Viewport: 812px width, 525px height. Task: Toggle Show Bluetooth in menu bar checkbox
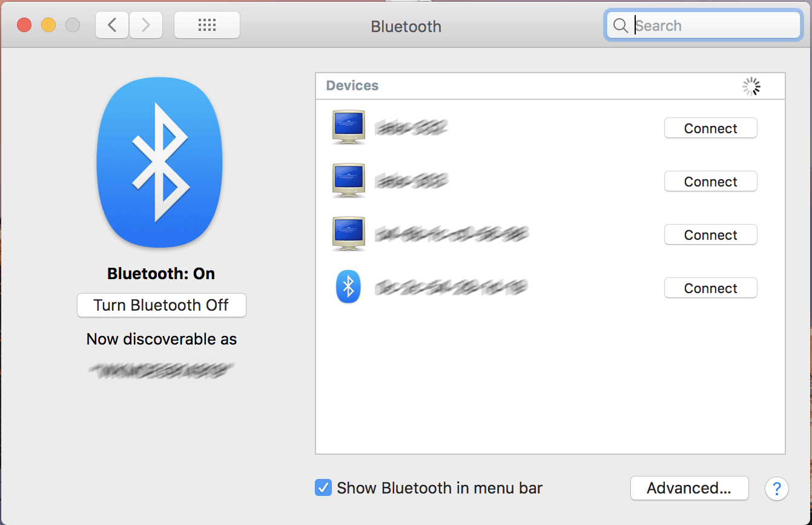click(x=323, y=487)
